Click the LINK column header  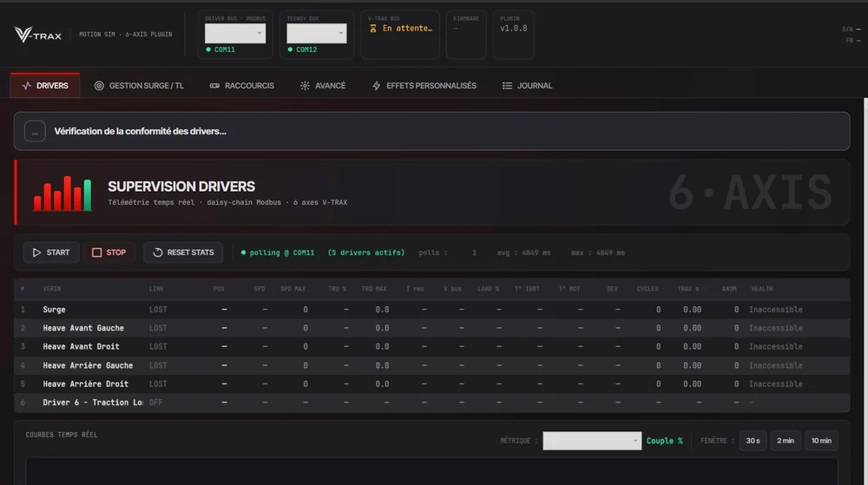pos(156,289)
